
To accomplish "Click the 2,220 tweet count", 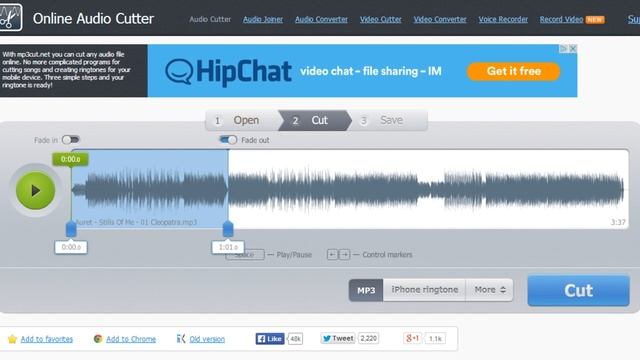I will 369,338.
